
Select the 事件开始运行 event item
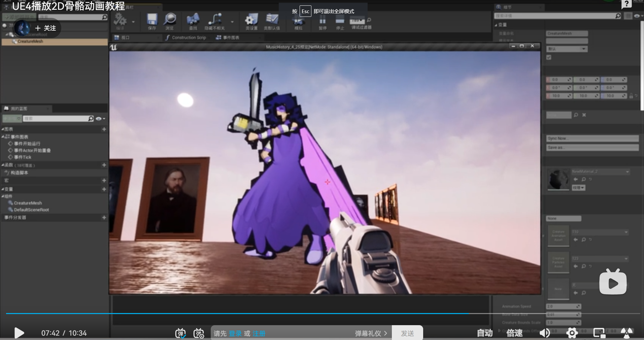coord(27,144)
